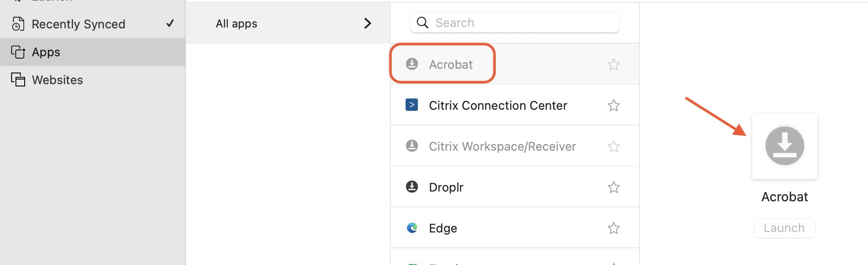This screenshot has height=265, width=868.
Task: Click the Acrobat download icon in list
Action: click(x=412, y=64)
